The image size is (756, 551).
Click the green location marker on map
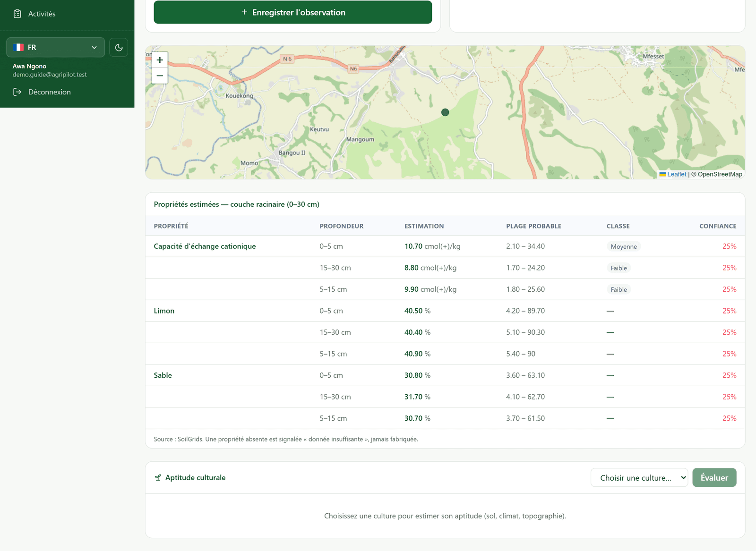coord(445,112)
